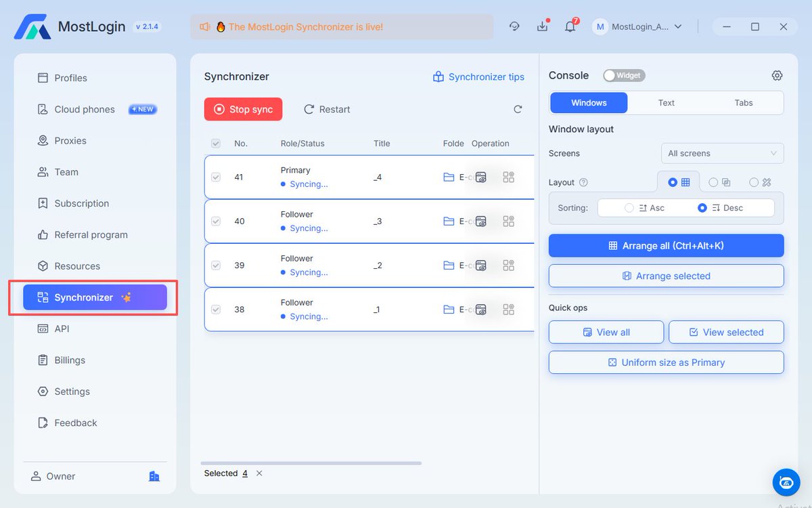This screenshot has width=812, height=508.
Task: Open Profiles in the sidebar
Action: pos(95,78)
